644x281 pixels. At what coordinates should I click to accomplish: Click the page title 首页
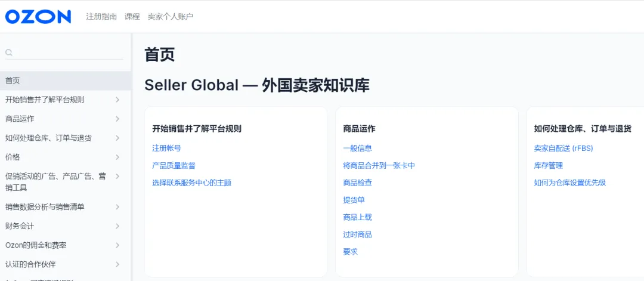point(160,54)
